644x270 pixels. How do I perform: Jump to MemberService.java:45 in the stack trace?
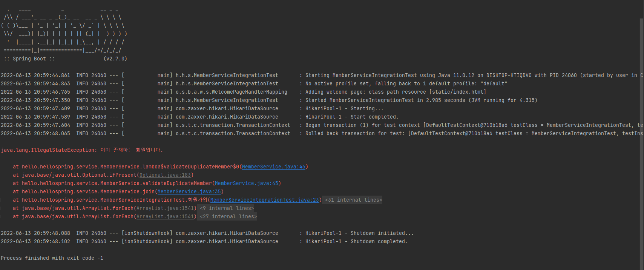pos(246,183)
